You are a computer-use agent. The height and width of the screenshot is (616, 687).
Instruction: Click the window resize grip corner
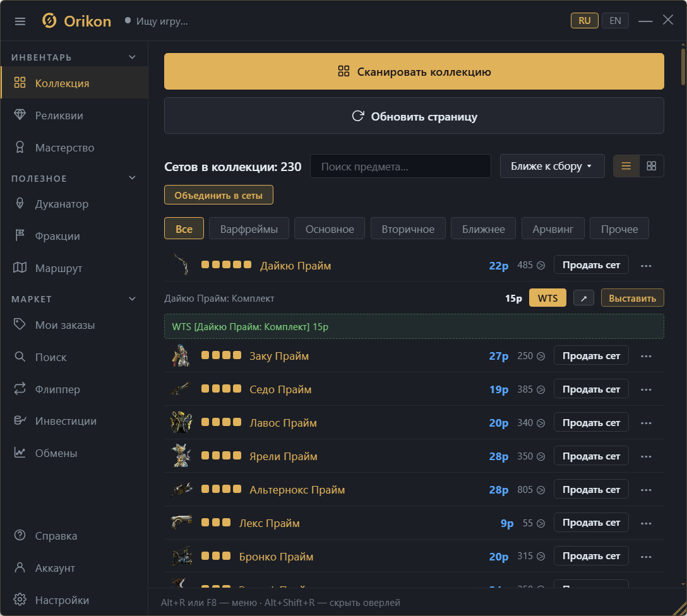click(681, 610)
